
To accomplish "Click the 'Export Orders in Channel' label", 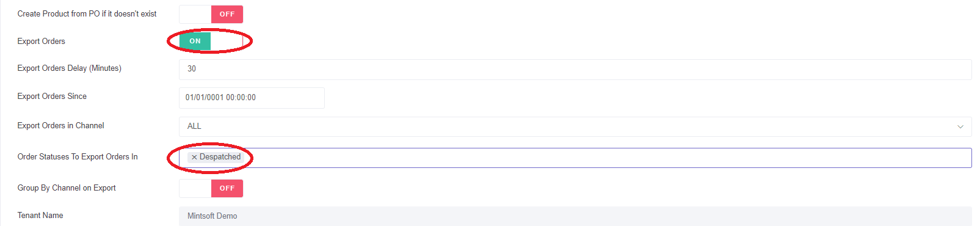I will [61, 126].
